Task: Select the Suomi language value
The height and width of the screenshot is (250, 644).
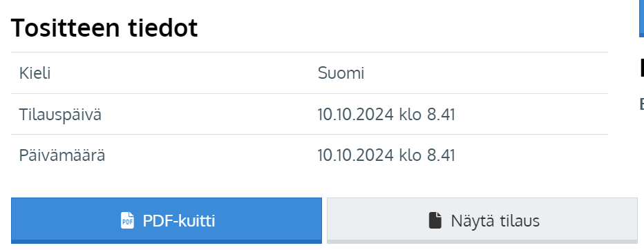Action: point(341,73)
